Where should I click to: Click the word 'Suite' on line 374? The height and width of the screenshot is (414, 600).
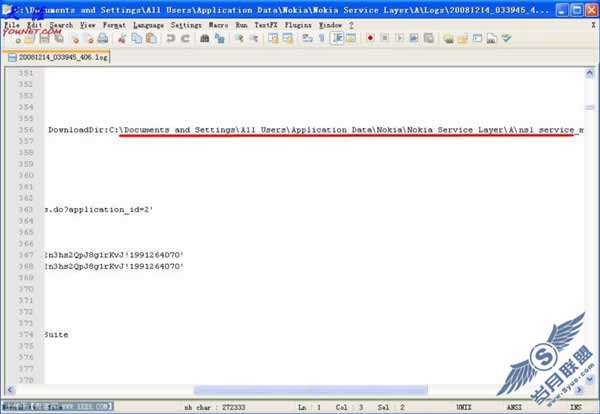pyautogui.click(x=56, y=335)
